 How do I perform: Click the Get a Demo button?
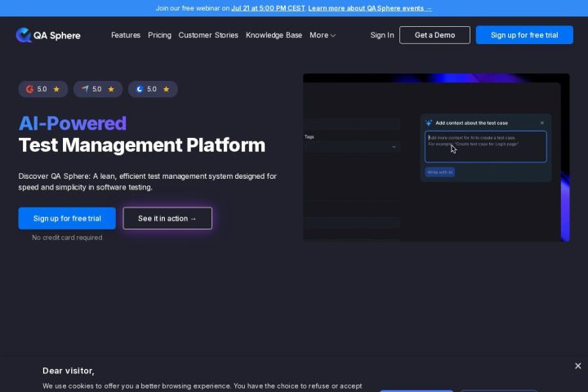pyautogui.click(x=434, y=35)
